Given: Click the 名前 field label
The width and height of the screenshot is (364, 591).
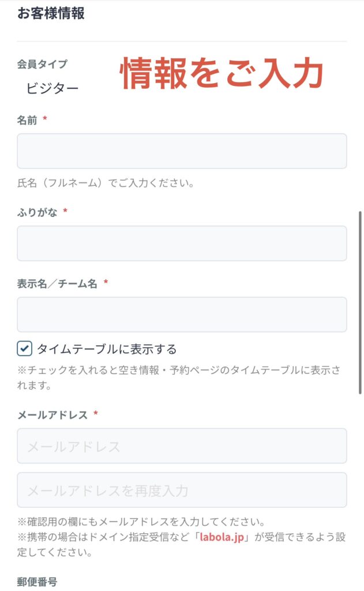Looking at the screenshot, I should click(x=27, y=120).
